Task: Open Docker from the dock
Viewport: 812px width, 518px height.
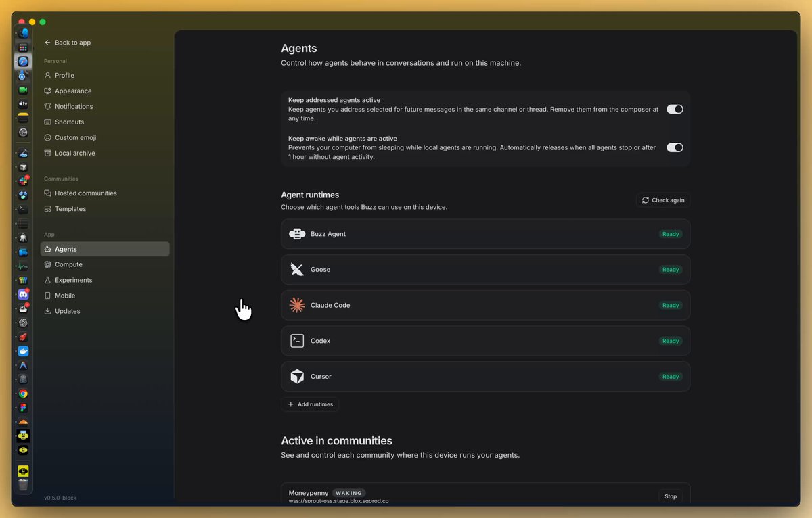Action: click(23, 351)
